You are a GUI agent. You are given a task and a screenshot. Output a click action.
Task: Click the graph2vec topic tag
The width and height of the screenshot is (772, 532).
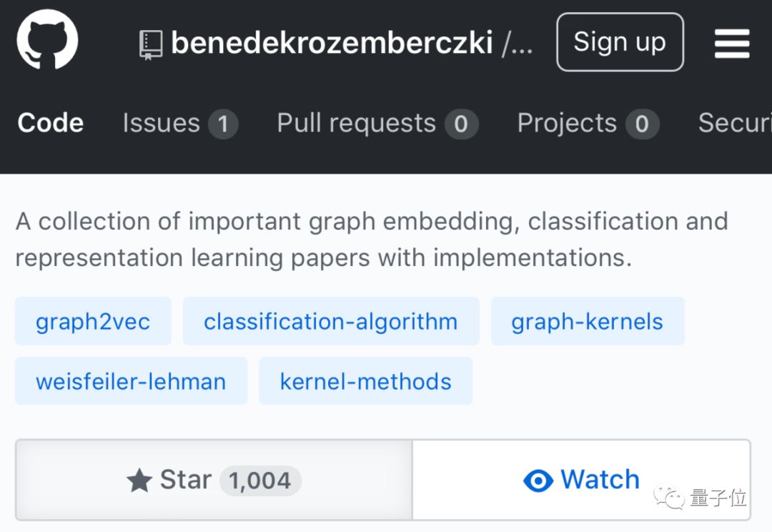pyautogui.click(x=93, y=322)
